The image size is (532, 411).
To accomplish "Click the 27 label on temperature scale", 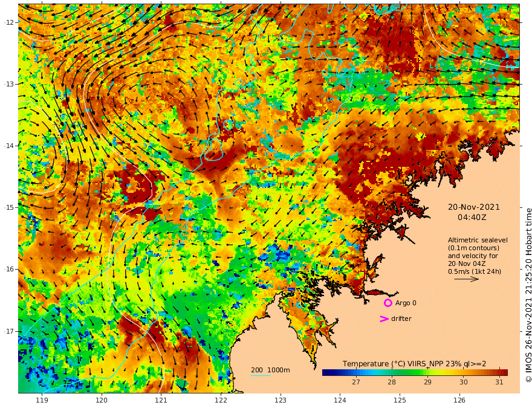I will (x=355, y=382).
